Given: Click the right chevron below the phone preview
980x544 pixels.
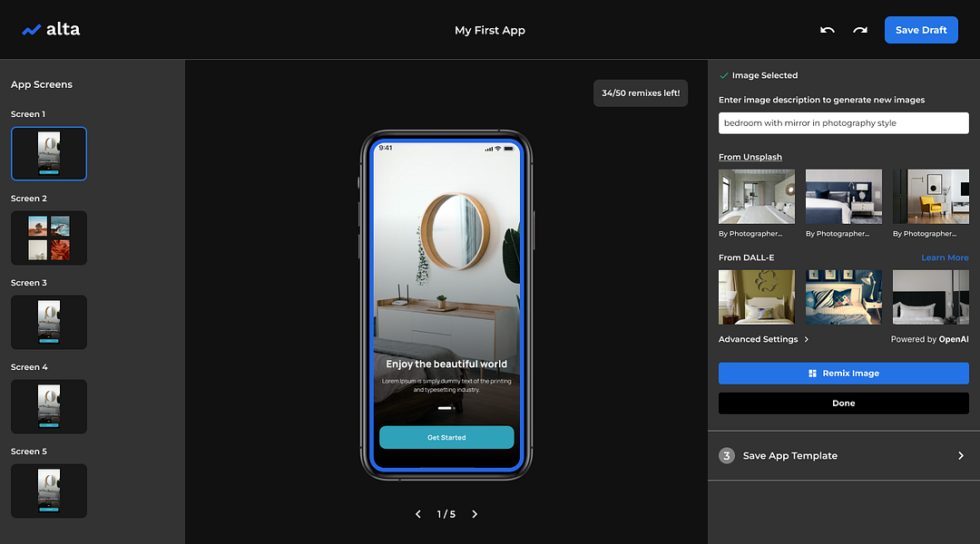Looking at the screenshot, I should tap(475, 513).
